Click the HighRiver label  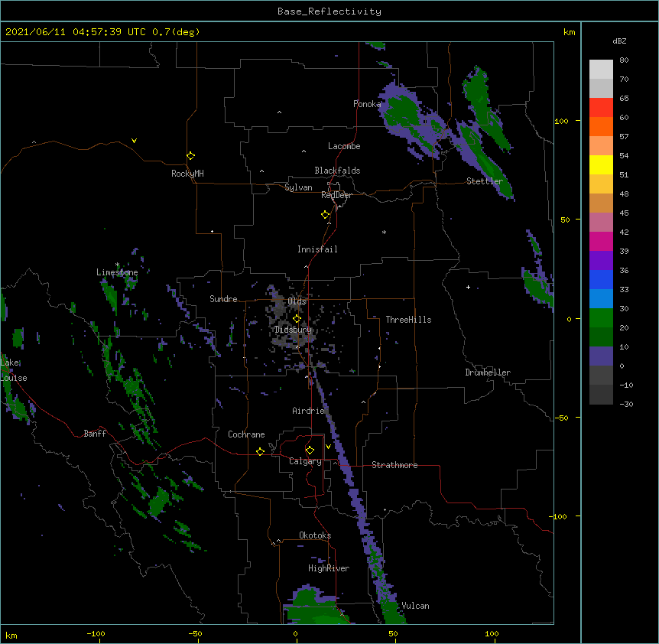tap(329, 568)
